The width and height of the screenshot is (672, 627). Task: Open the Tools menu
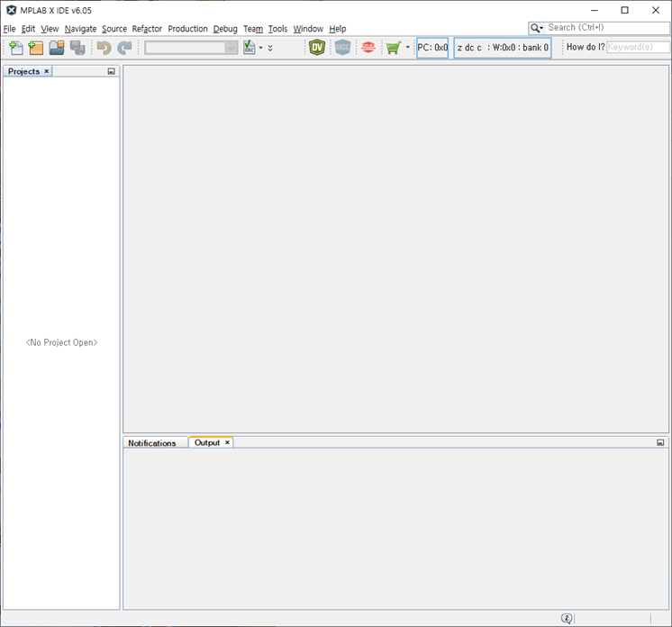277,29
